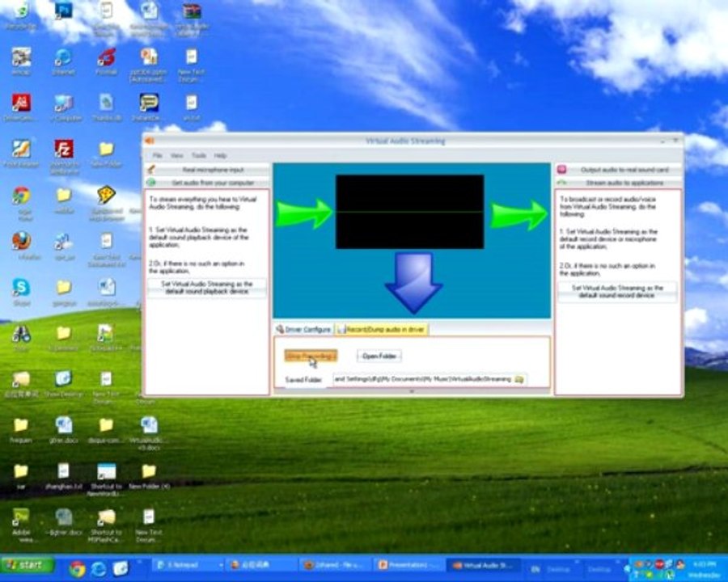
Task: Expand the Stream audio to applications section
Action: pos(619,183)
